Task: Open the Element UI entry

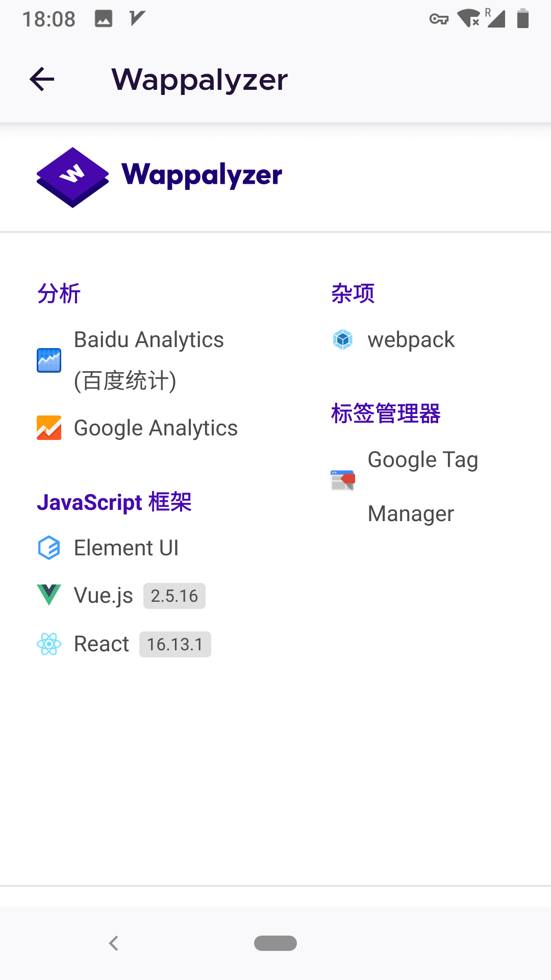Action: 126,548
